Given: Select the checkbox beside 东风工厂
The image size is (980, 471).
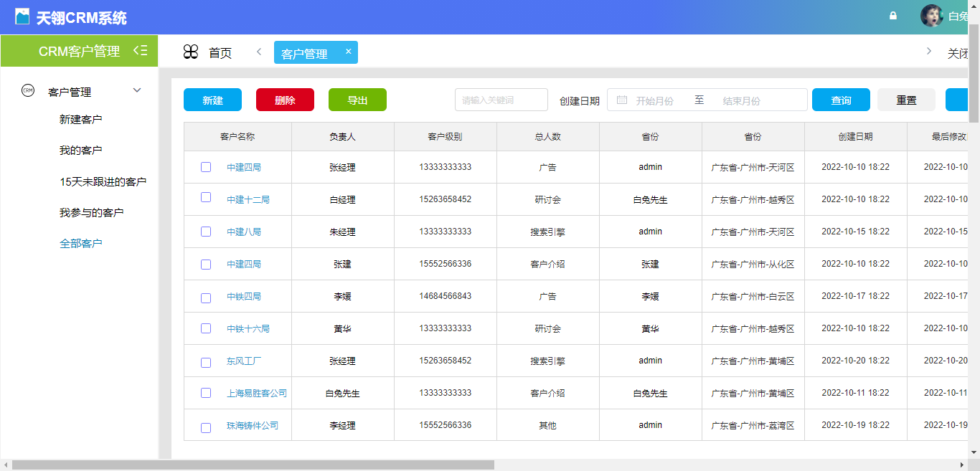Looking at the screenshot, I should (x=206, y=361).
